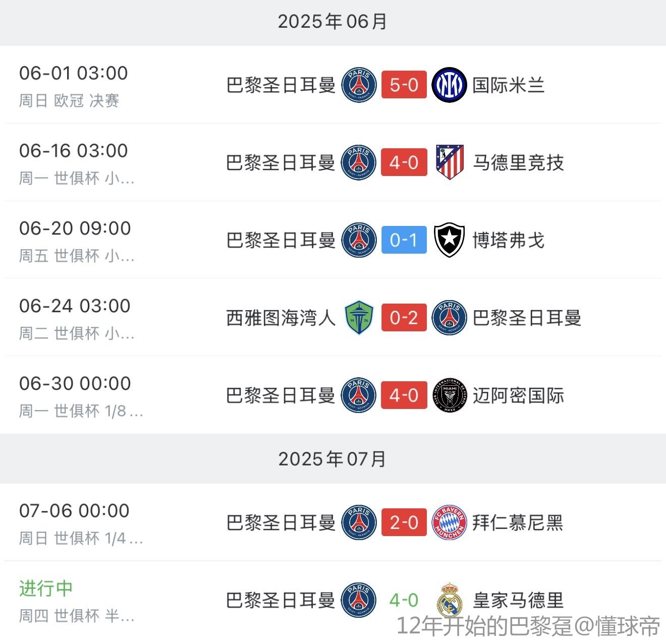Click the Botafogo star shield logo

pyautogui.click(x=449, y=240)
